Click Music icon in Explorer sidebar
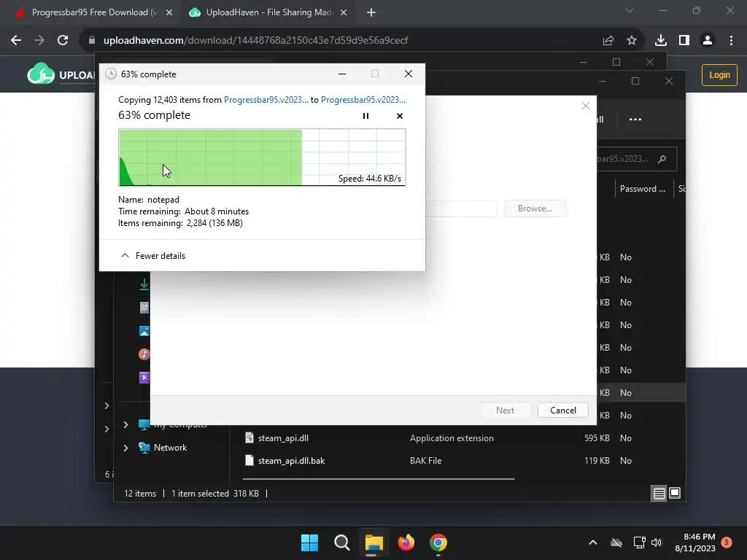 click(144, 354)
